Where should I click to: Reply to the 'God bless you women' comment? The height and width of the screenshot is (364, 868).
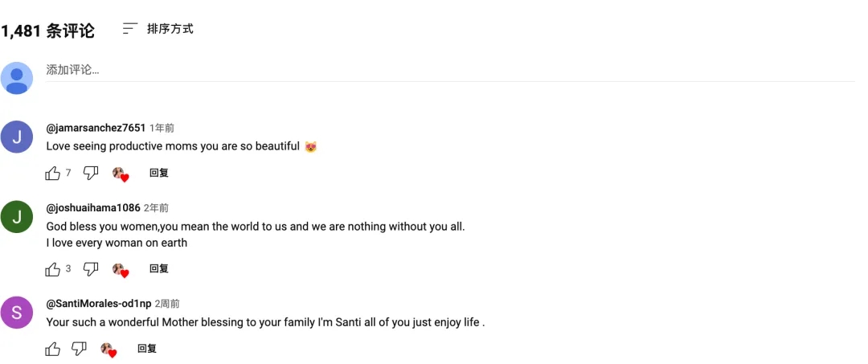(159, 269)
